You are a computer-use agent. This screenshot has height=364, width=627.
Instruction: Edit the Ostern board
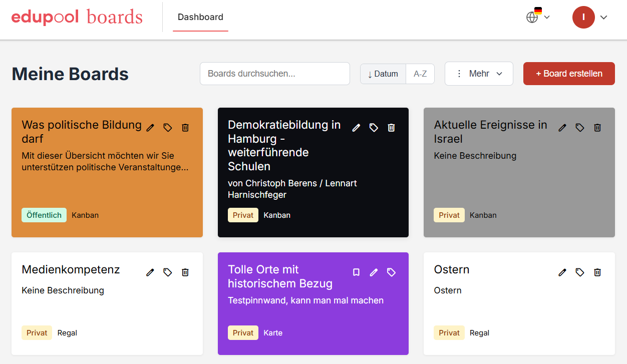[x=562, y=272]
